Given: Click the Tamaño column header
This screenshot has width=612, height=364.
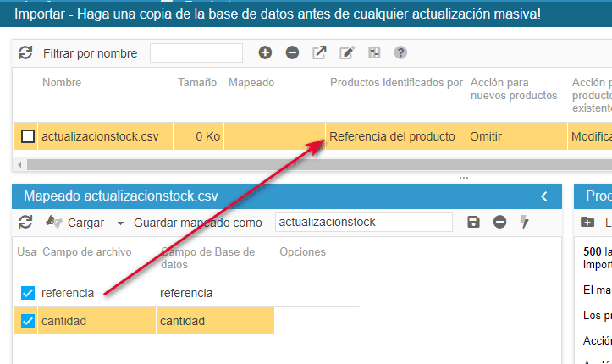Looking at the screenshot, I should (x=197, y=83).
